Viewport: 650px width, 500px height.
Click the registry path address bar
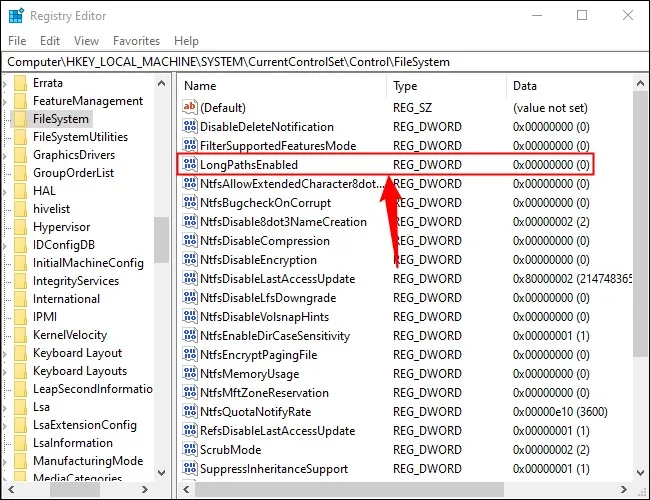(325, 62)
